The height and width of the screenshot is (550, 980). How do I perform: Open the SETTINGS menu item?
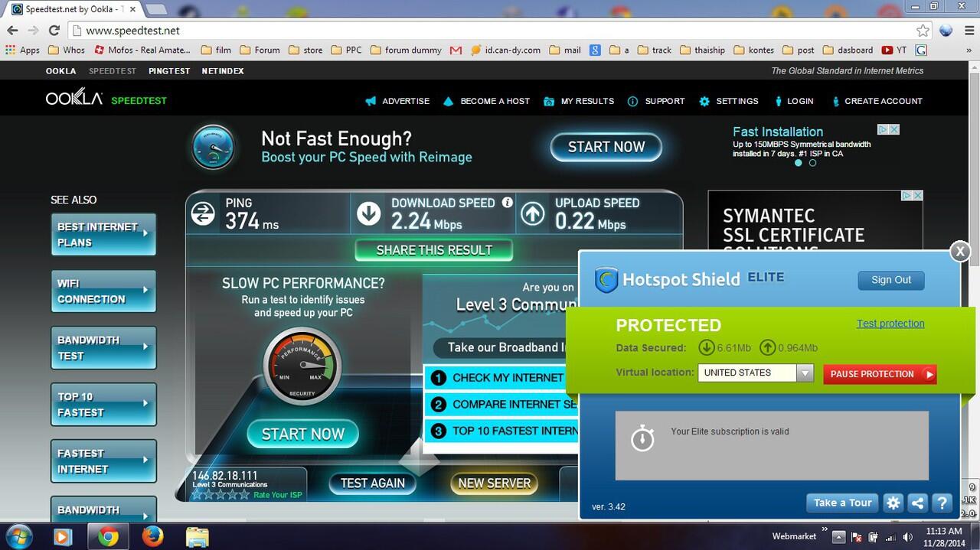point(729,101)
